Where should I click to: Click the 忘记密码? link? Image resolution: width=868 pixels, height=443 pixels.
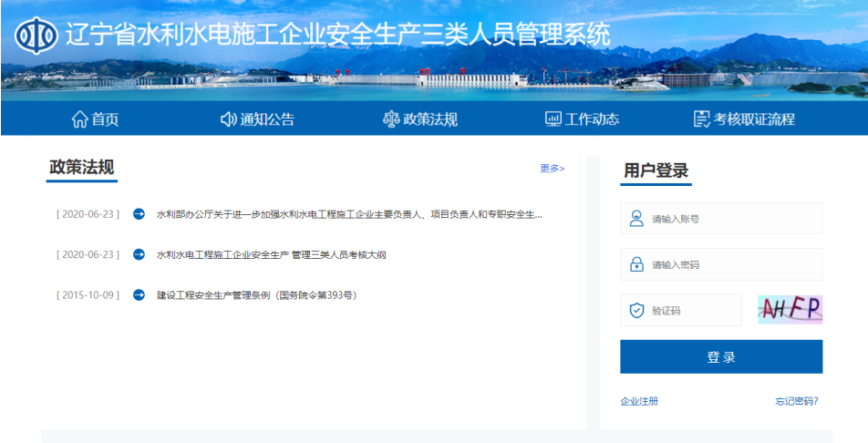[797, 401]
